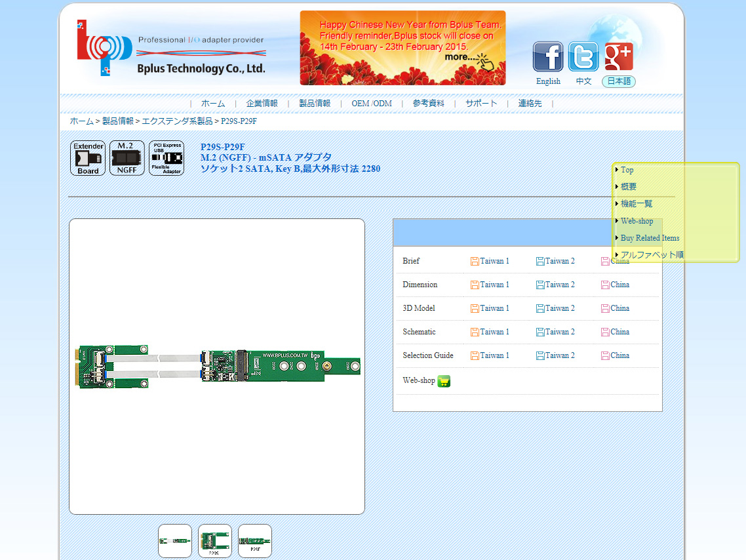Open the サポート navigation menu item
This screenshot has height=560, width=746.
(x=481, y=103)
